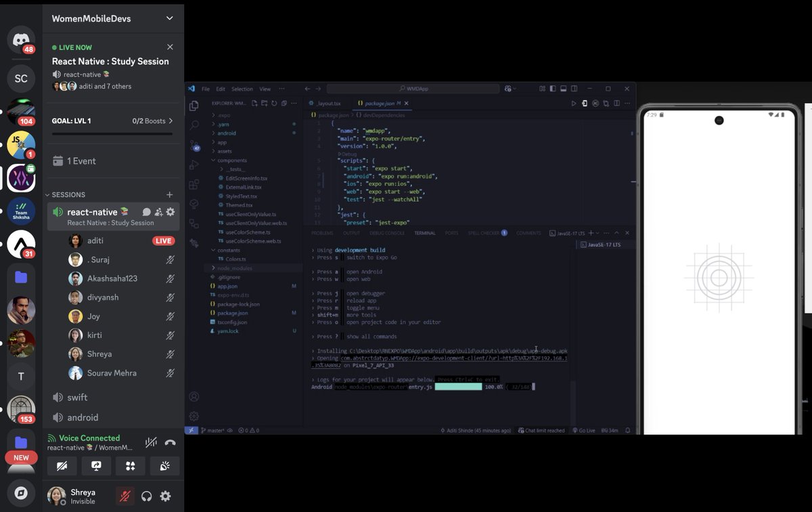Open the Team Shiksha server
This screenshot has width=812, height=512.
tap(21, 211)
